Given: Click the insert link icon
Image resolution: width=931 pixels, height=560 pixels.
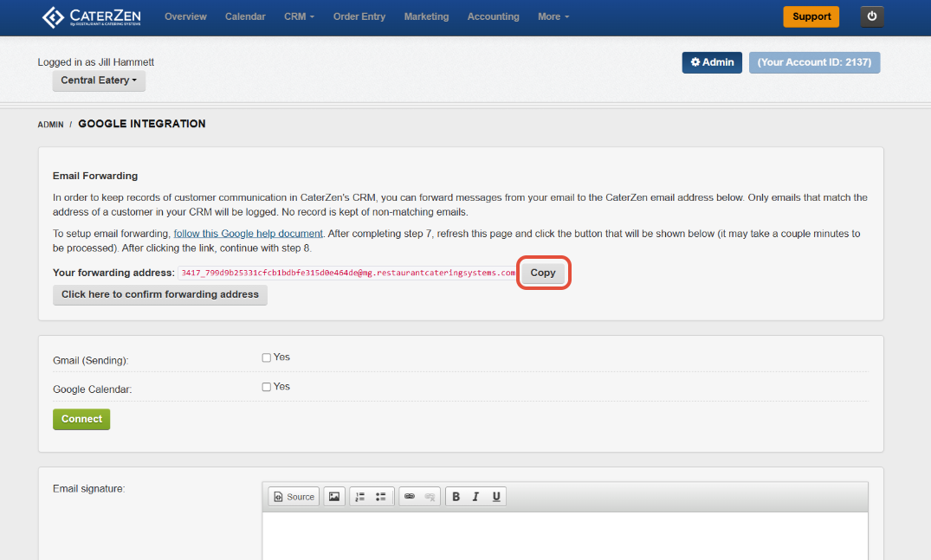Looking at the screenshot, I should pos(410,497).
